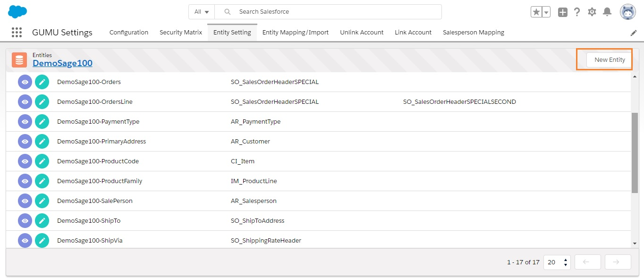Edit the DemoSage100-ShipVia entity
Screen dimensions: 644x278
click(x=42, y=241)
